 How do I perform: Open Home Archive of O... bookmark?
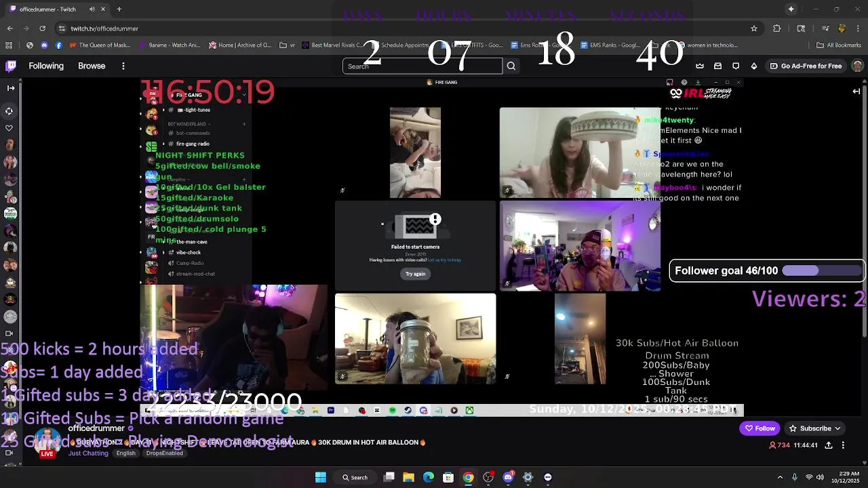240,45
